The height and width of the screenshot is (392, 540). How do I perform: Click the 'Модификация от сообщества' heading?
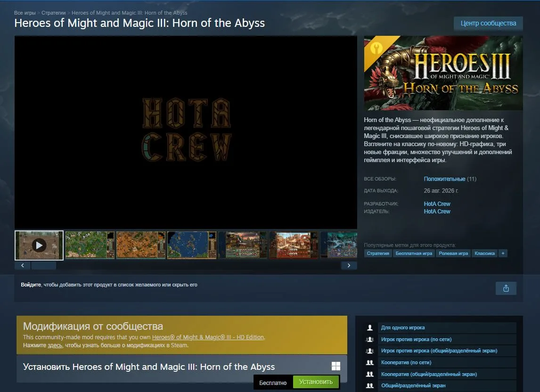(93, 326)
